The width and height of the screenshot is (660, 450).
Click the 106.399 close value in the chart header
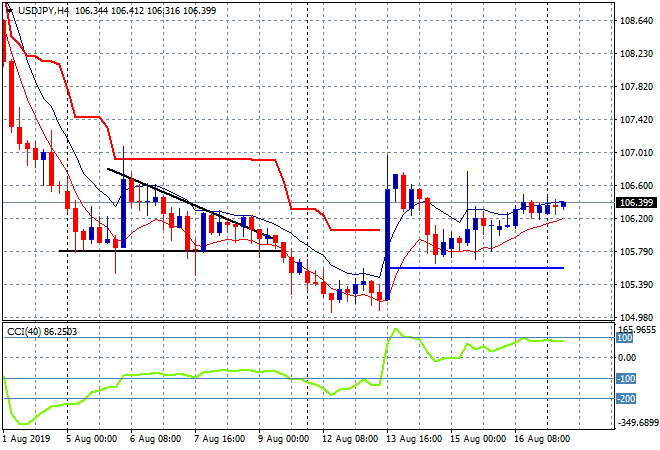[x=200, y=11]
